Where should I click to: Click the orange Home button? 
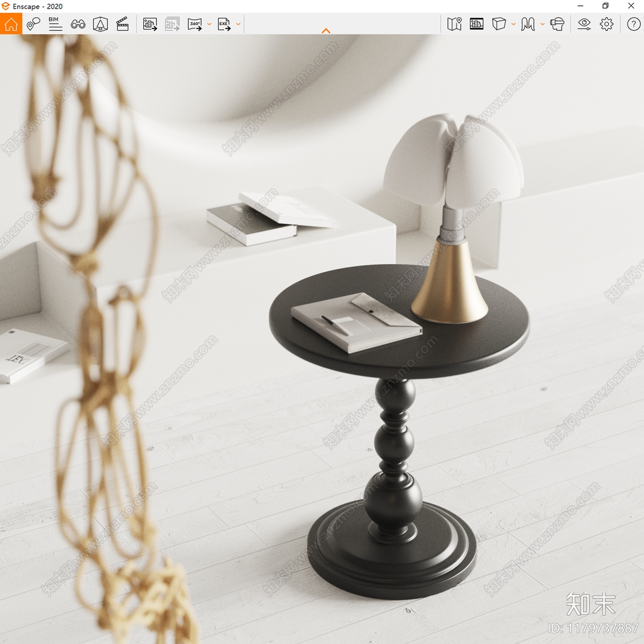point(11,24)
